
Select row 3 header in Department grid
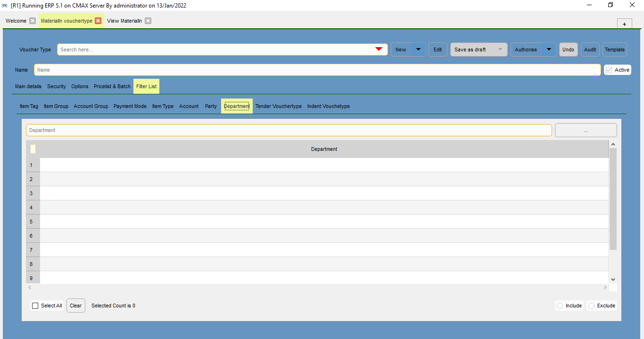pos(33,193)
